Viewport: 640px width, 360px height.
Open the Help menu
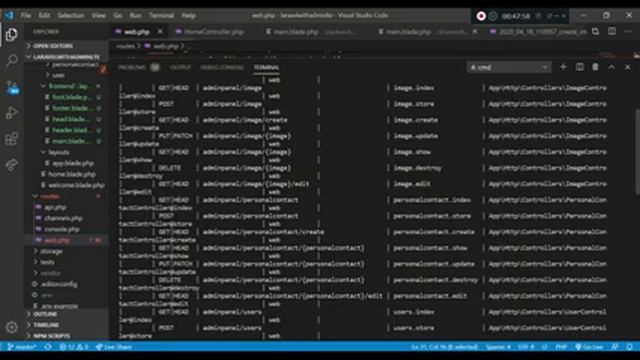[x=188, y=15]
